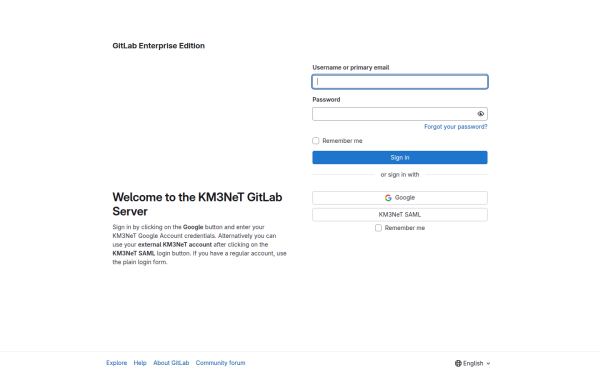Focus the Username or primary email field
Viewport: 600px width, 375px height.
pos(400,82)
